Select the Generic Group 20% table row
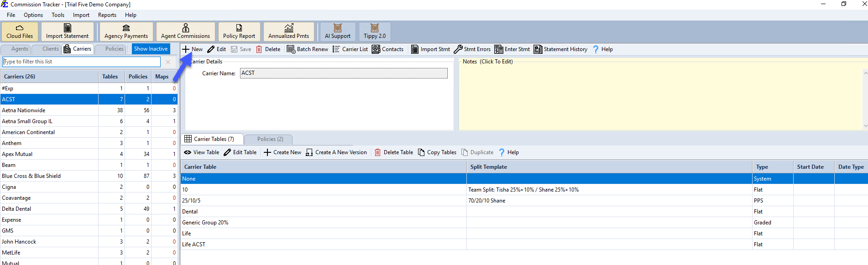 (524, 223)
